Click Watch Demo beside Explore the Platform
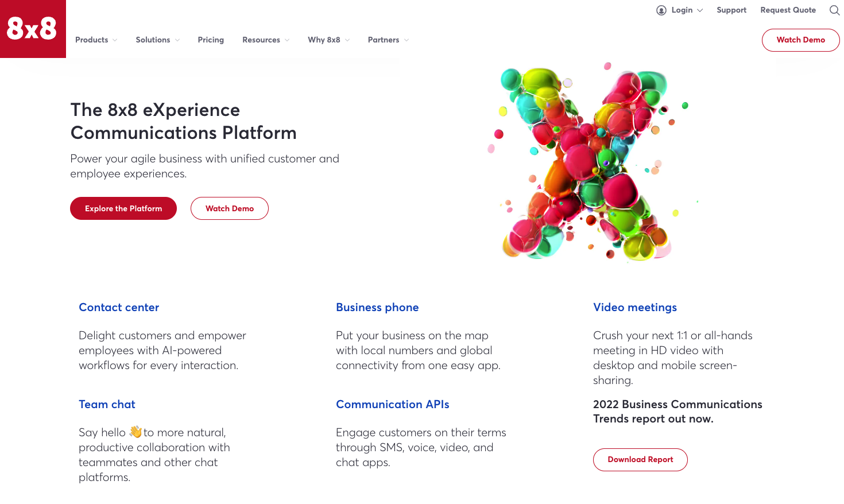 [x=230, y=208]
